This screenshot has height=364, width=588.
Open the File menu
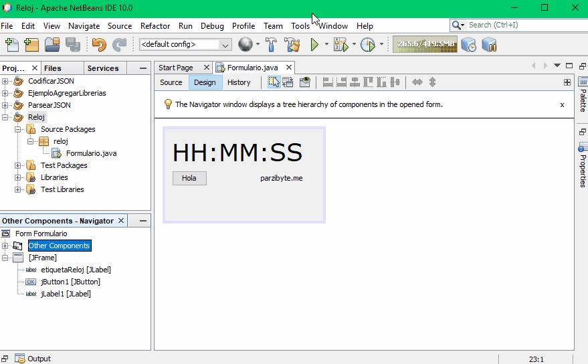coord(7,26)
